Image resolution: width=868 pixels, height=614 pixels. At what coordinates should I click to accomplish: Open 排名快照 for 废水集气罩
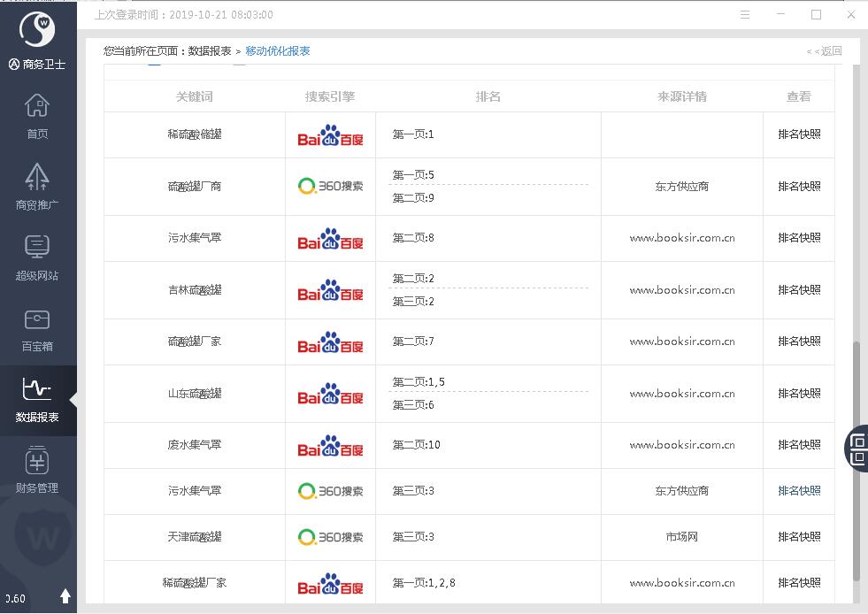[x=799, y=445]
